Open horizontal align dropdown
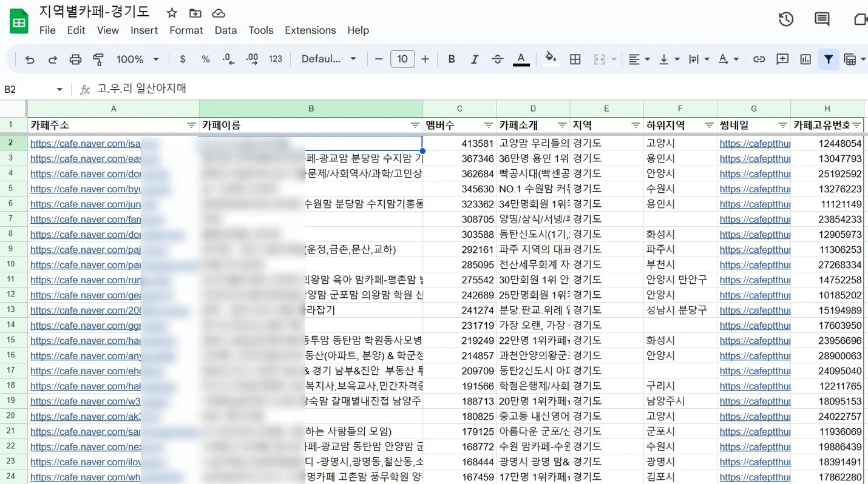 (639, 59)
